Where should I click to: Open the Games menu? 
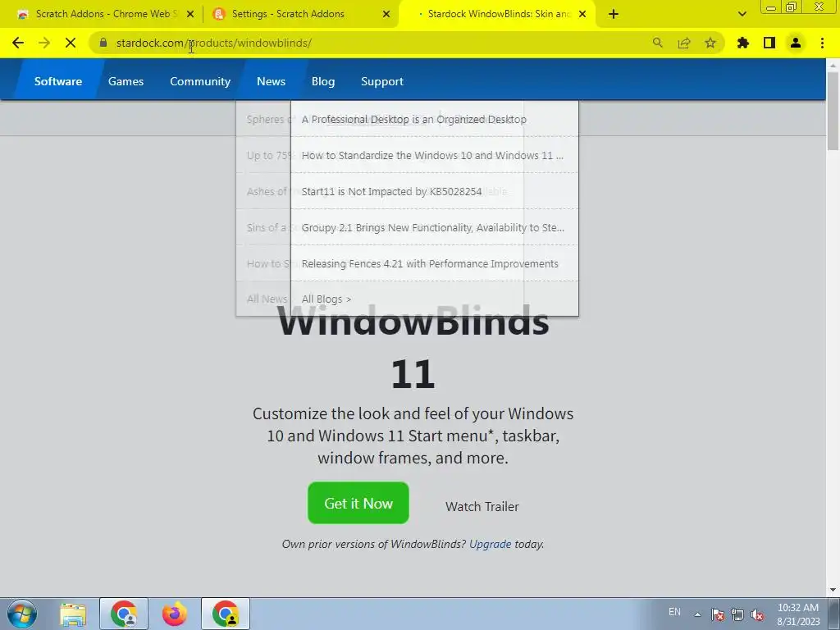pos(126,81)
